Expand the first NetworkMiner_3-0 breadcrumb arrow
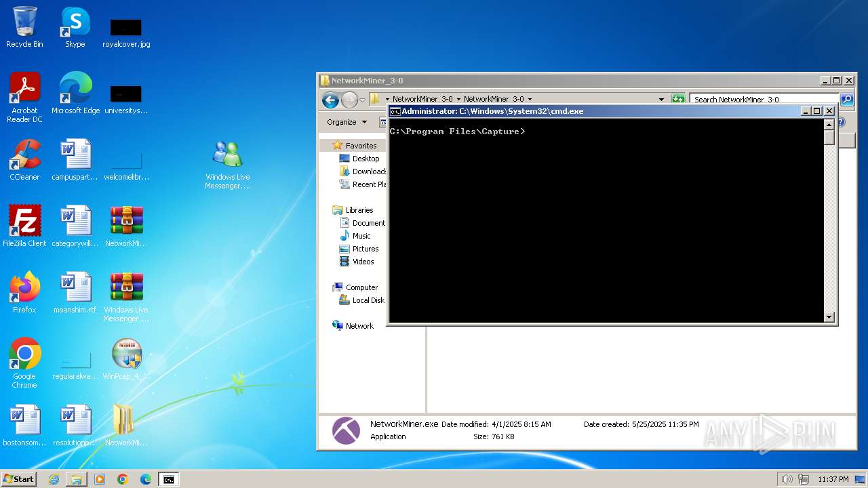 pyautogui.click(x=458, y=99)
